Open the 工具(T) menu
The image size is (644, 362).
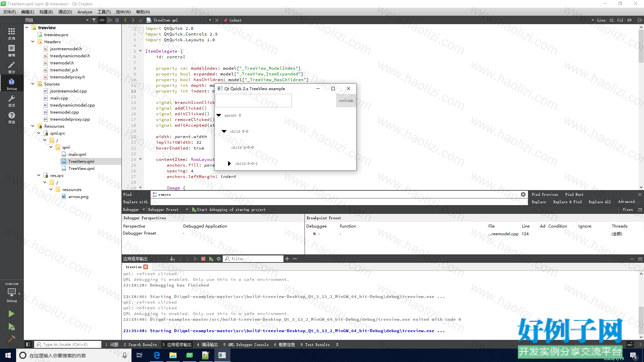(x=104, y=12)
